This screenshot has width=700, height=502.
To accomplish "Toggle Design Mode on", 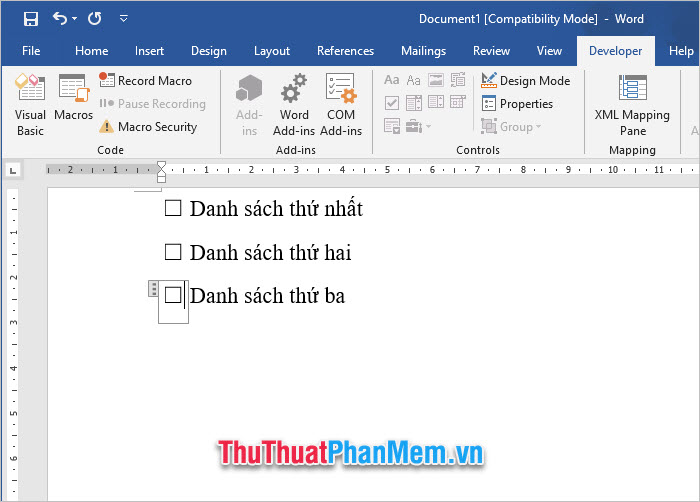I will click(526, 81).
